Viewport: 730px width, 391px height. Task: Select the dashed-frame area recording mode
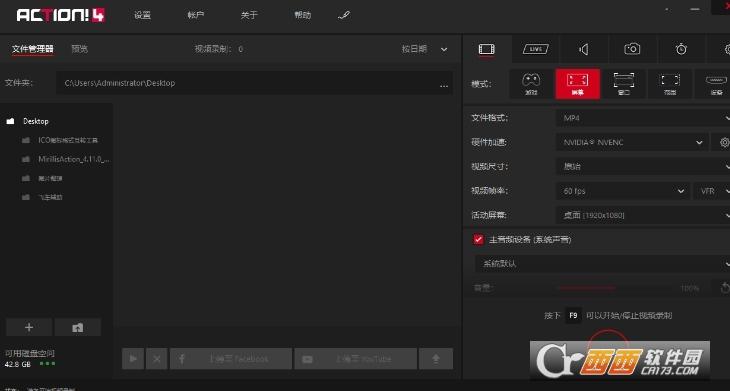[x=670, y=84]
